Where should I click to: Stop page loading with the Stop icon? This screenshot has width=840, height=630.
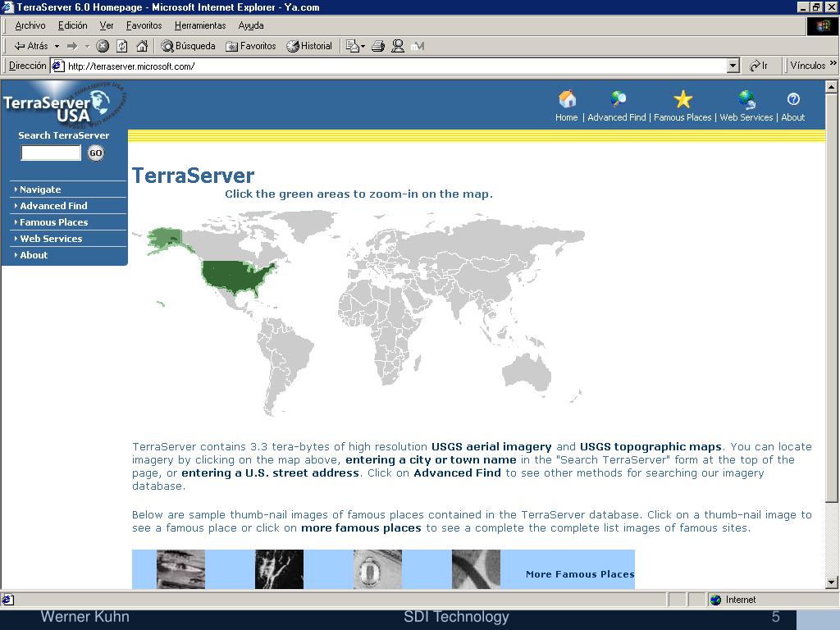pos(103,46)
